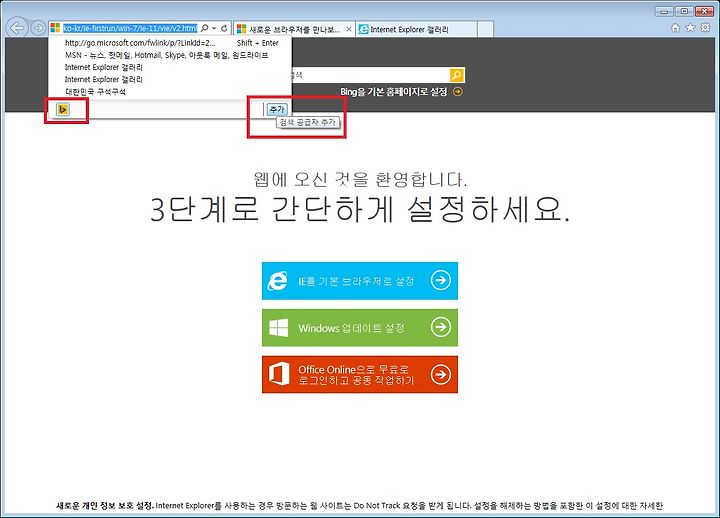
Task: Click IE를 기본 브라우저로 설정 button
Action: click(x=360, y=281)
